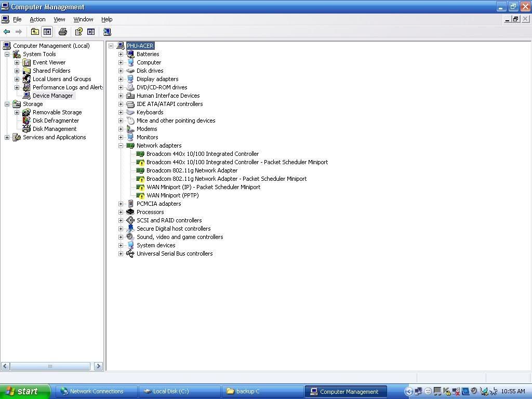Click the IDE ATA/ATAPI controllers icon
Image resolution: width=532 pixels, height=399 pixels.
130,104
